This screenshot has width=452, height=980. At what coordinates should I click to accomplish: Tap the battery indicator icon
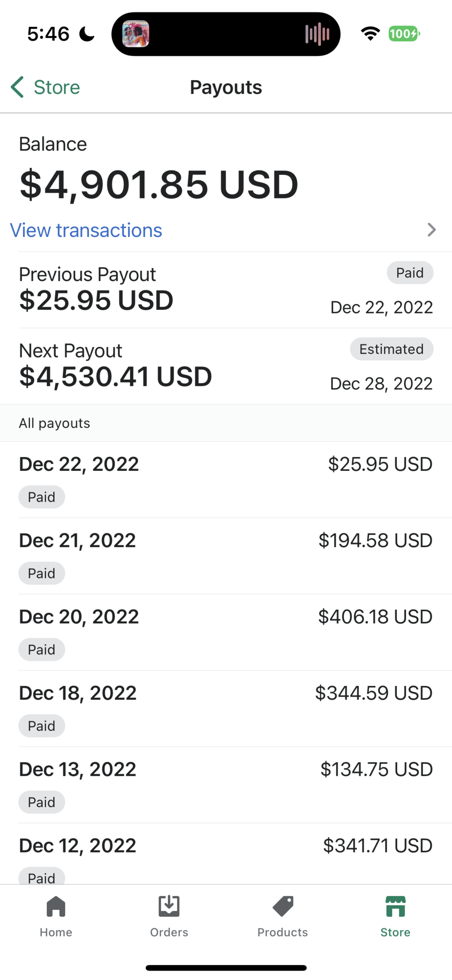[404, 34]
